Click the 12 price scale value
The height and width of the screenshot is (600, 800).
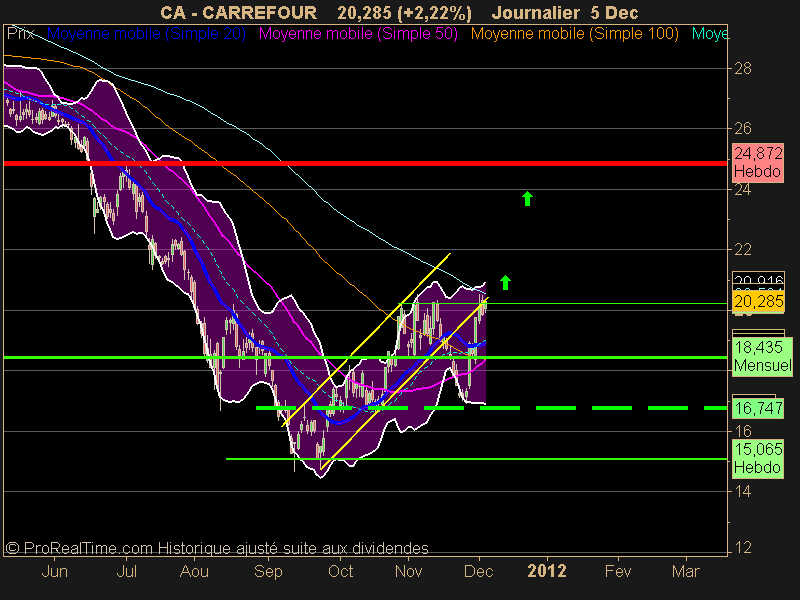coord(743,547)
